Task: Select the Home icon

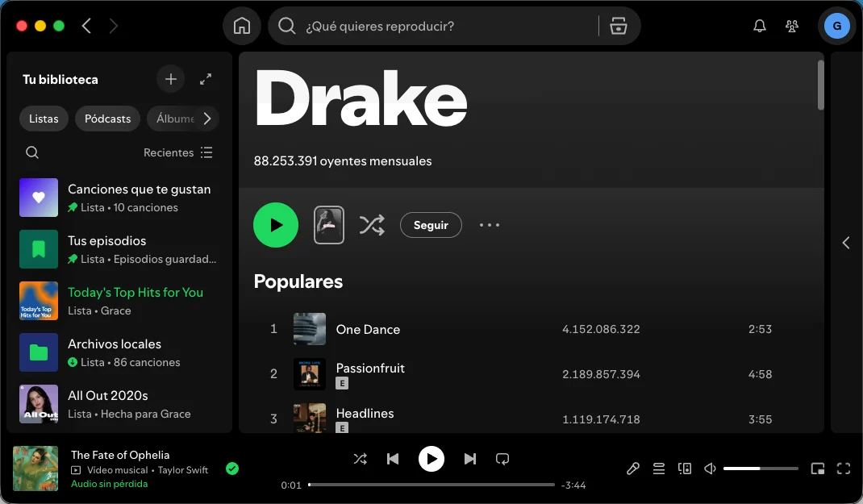Action: [x=241, y=25]
